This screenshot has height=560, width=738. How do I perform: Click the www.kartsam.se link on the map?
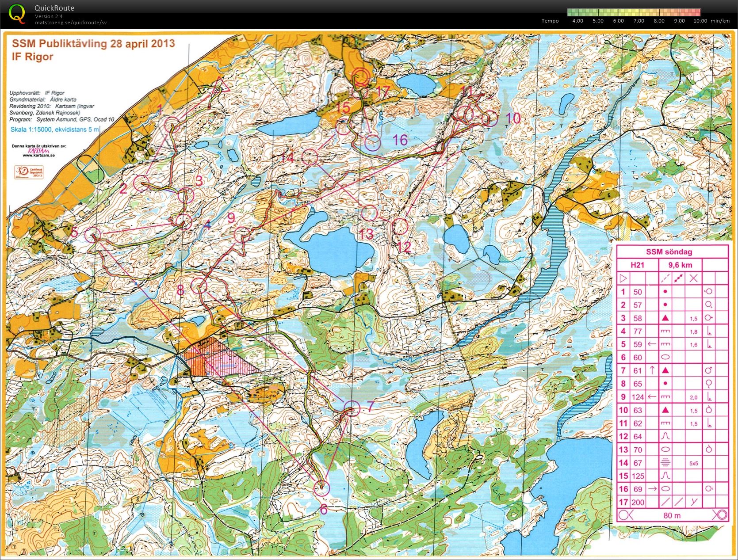coord(38,156)
